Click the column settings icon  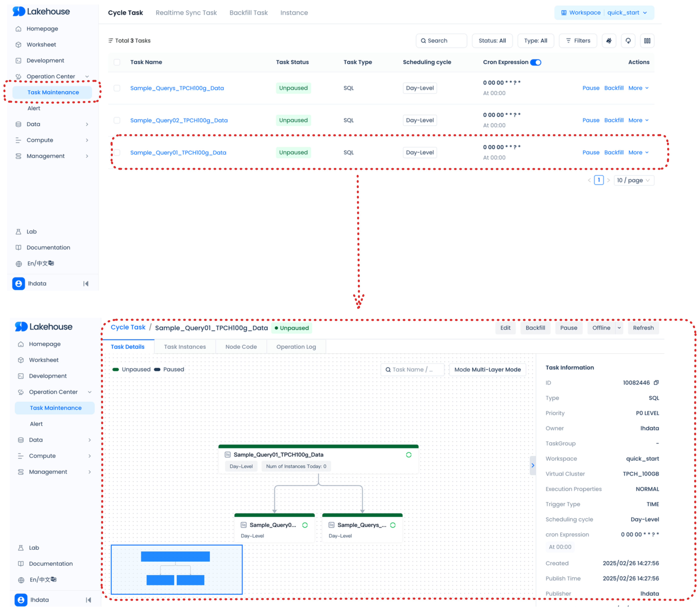pos(647,41)
